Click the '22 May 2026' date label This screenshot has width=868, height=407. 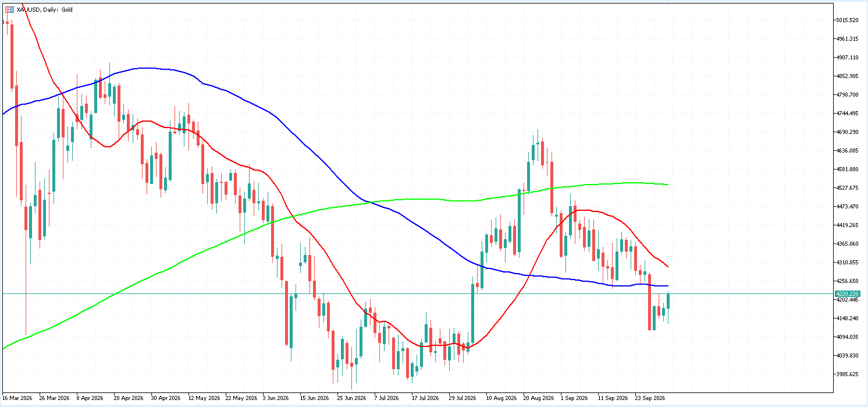[241, 398]
